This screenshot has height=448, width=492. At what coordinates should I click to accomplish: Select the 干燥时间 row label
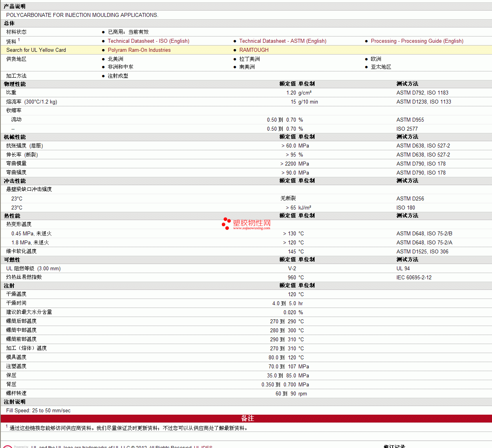pos(16,303)
